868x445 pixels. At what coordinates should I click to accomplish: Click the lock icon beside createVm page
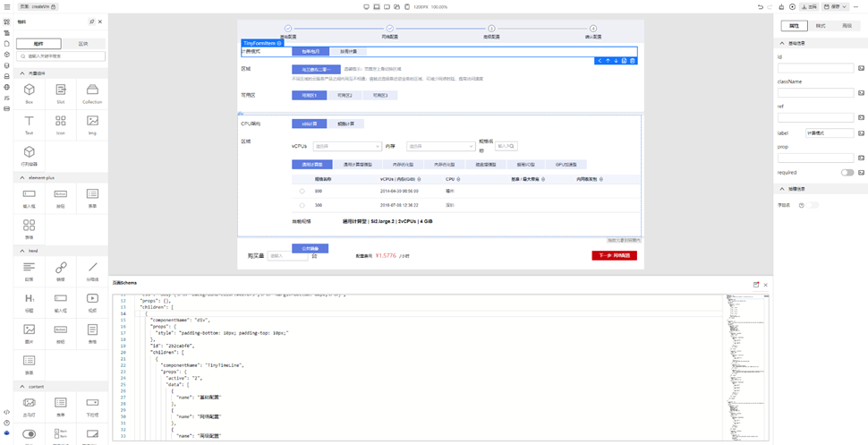pos(55,6)
